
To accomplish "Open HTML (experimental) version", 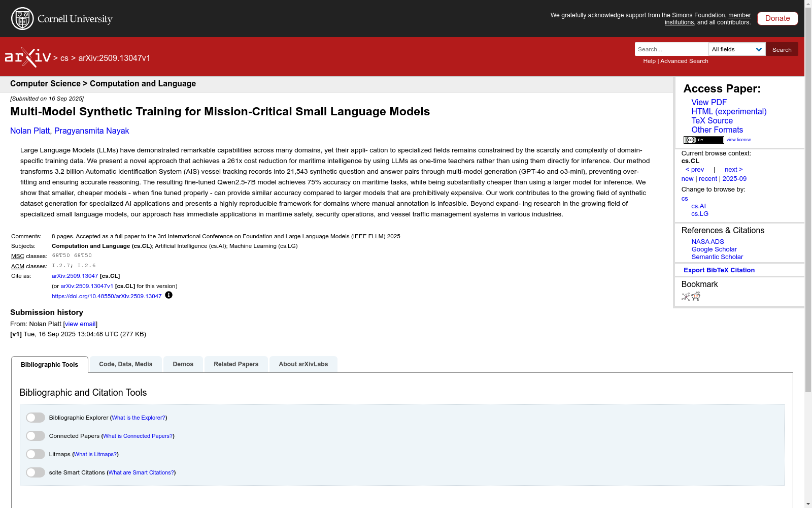I will pos(729,112).
